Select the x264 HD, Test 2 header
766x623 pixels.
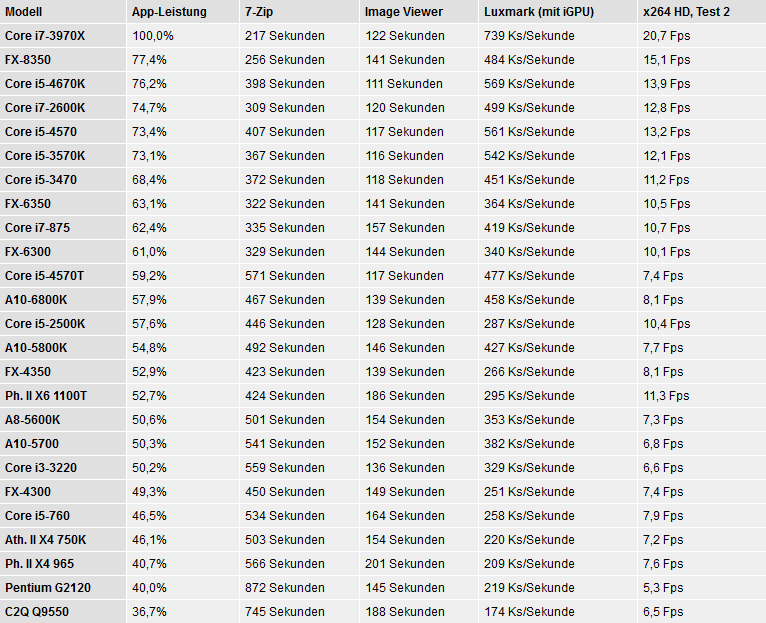(686, 12)
